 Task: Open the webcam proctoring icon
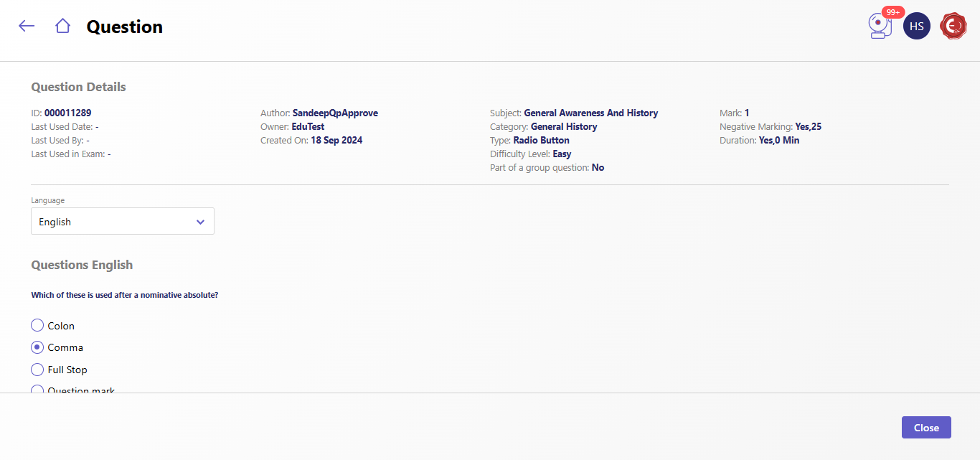878,28
